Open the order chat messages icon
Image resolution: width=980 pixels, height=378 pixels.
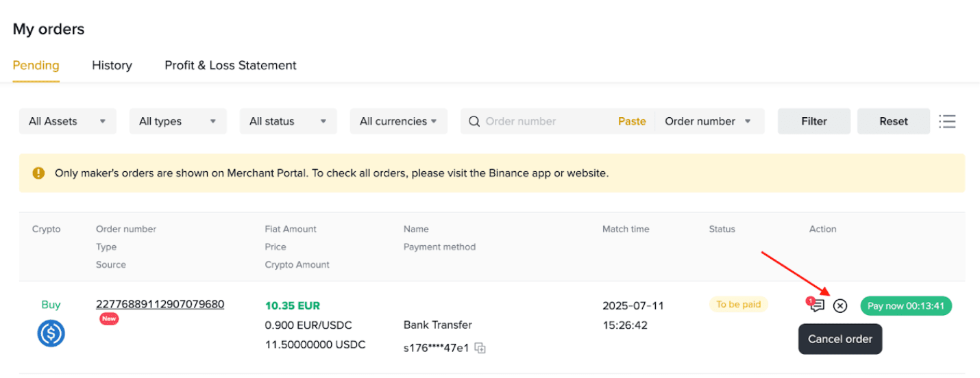coord(817,305)
